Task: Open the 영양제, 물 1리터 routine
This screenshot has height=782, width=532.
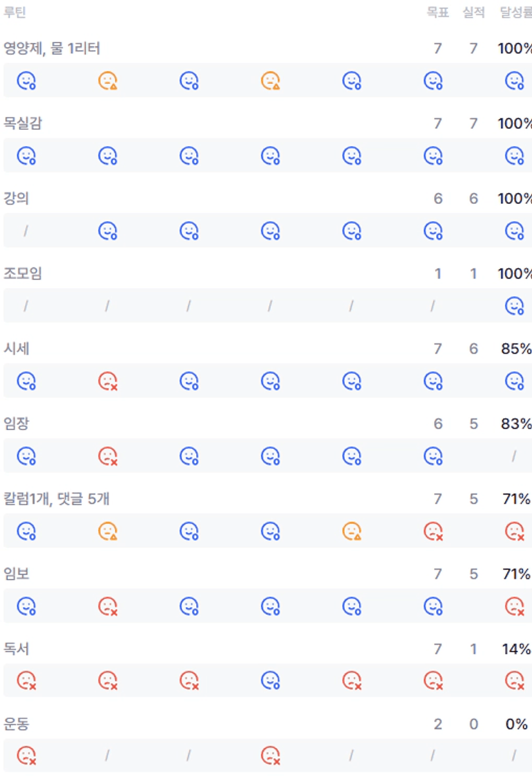Action: (x=52, y=48)
